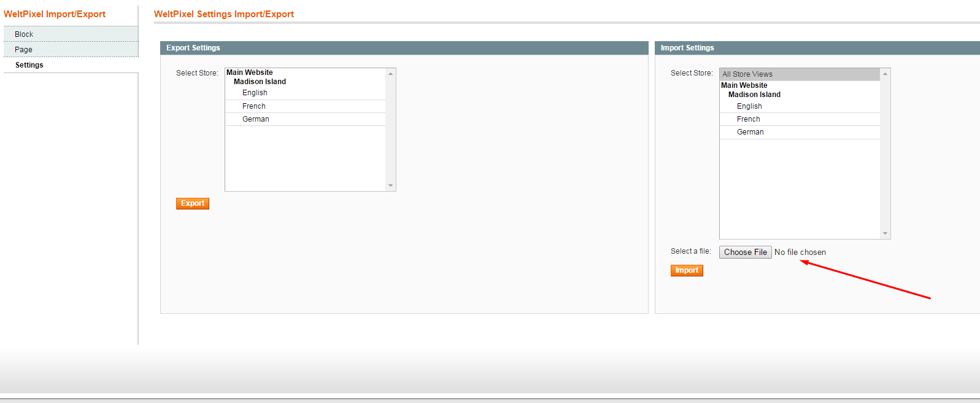
Task: Select the Settings sidebar tab
Action: pos(29,65)
